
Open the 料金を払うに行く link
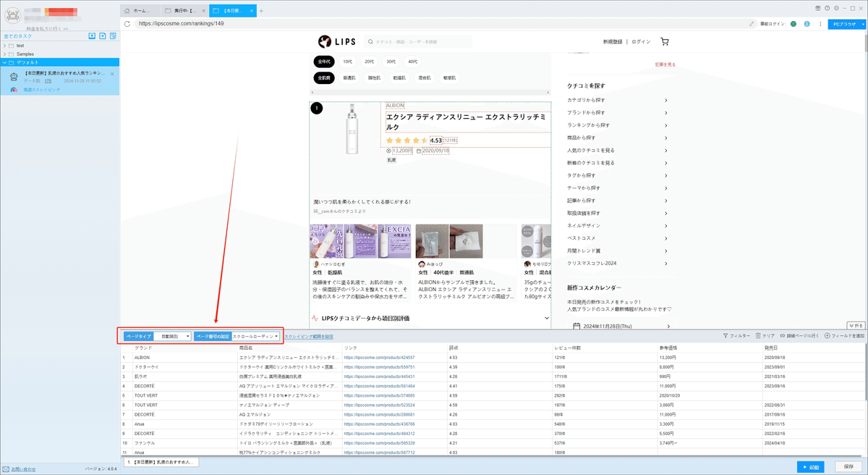pyautogui.click(x=46, y=28)
